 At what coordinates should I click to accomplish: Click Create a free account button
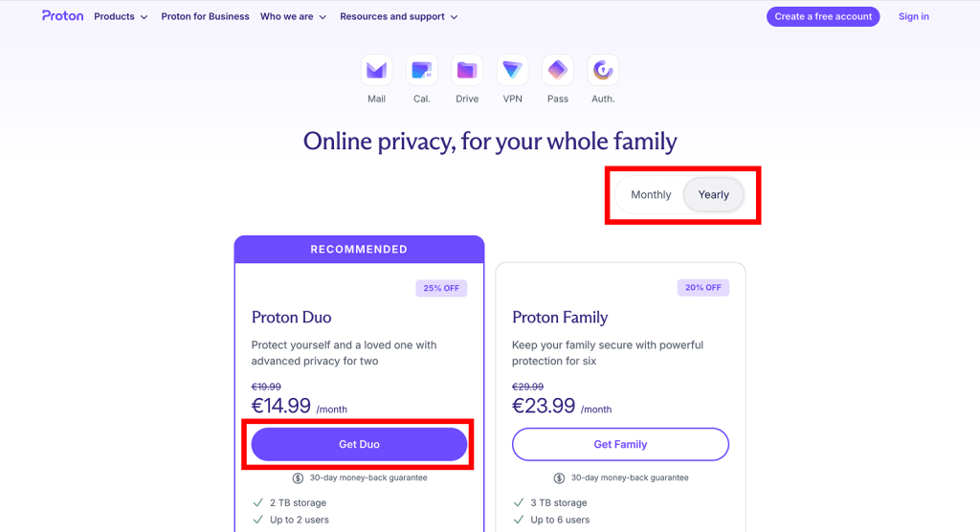point(823,16)
